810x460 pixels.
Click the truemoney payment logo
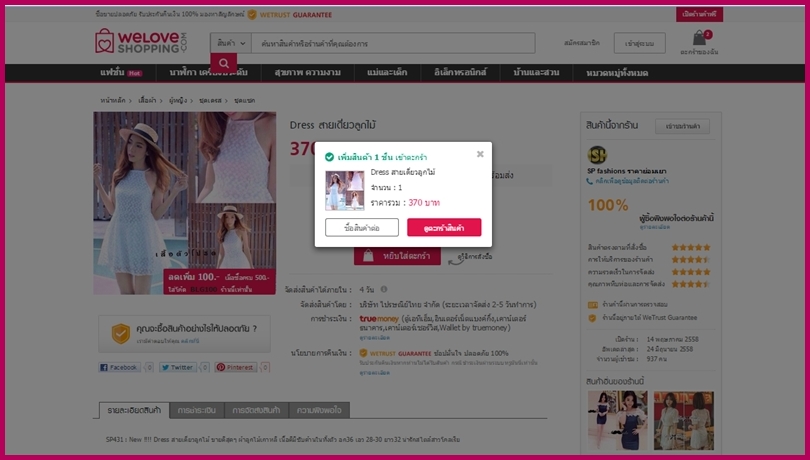[x=379, y=319]
